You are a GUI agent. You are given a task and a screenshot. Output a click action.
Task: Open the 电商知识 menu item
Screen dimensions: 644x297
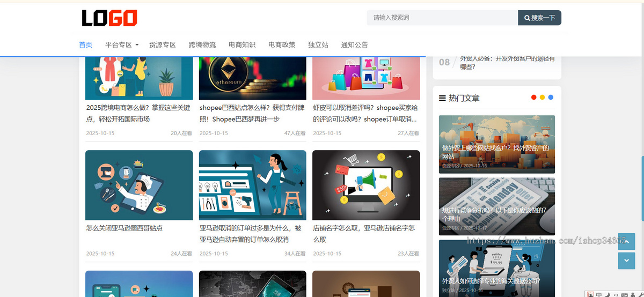[x=242, y=44]
